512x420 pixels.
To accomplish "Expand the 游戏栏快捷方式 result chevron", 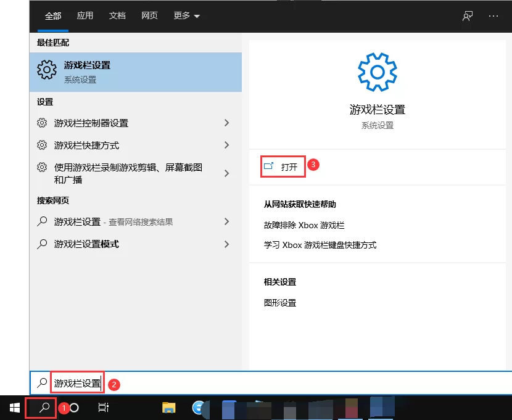I will pyautogui.click(x=226, y=145).
